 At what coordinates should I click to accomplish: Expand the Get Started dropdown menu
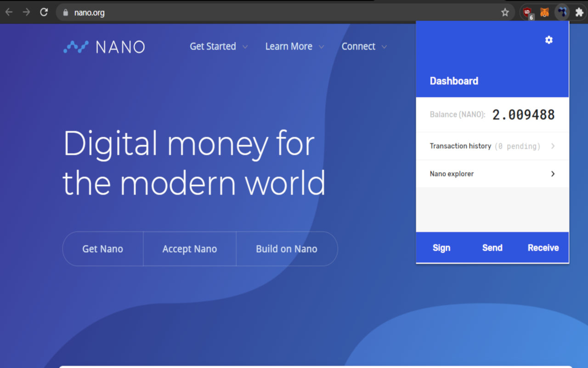pos(218,46)
